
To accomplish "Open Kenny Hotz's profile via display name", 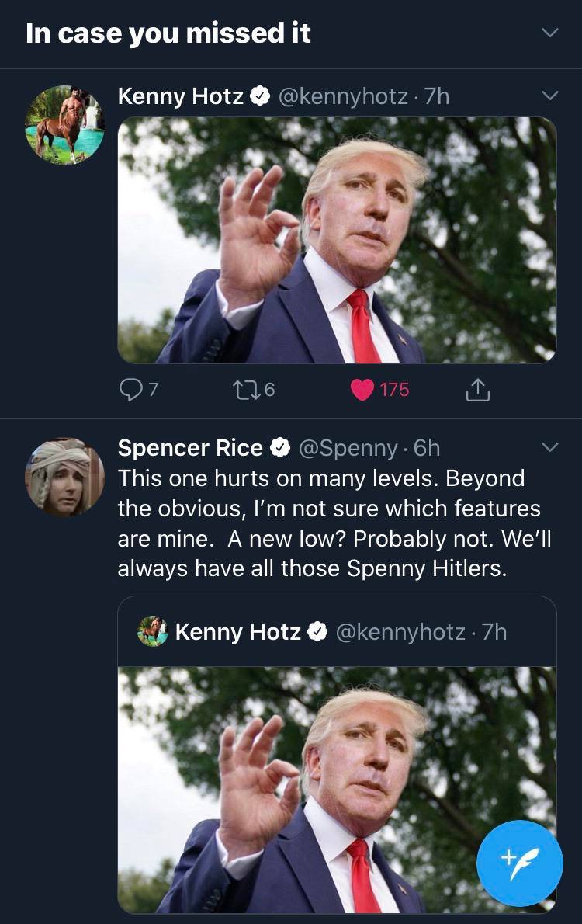I will [181, 96].
